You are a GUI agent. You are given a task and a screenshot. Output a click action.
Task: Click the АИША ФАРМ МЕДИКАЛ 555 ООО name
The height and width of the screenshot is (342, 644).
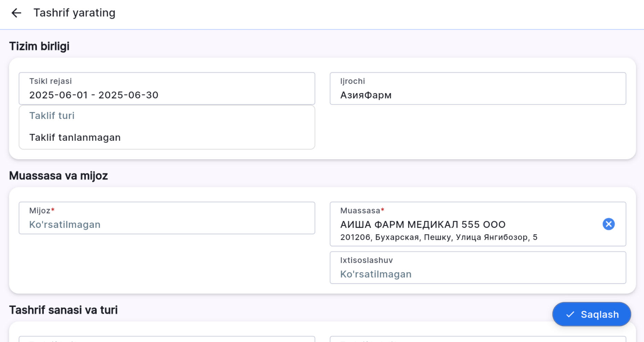(423, 225)
